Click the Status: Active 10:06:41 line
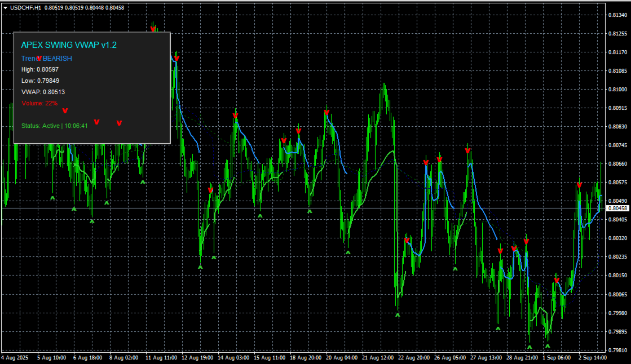The image size is (631, 364). (54, 126)
